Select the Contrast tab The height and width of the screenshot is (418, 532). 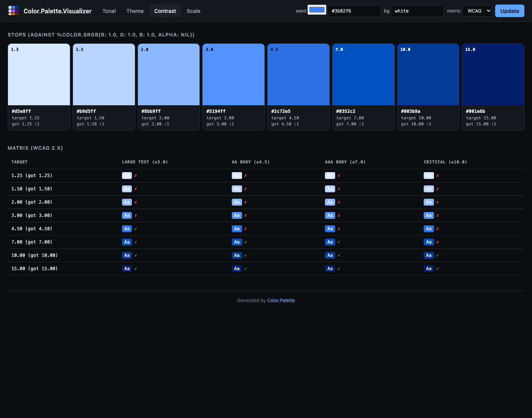click(165, 11)
